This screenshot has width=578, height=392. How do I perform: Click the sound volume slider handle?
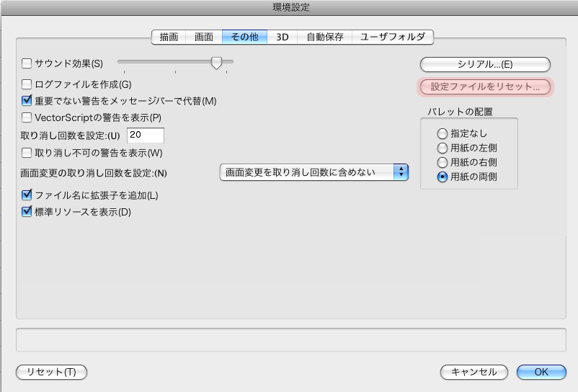point(216,63)
